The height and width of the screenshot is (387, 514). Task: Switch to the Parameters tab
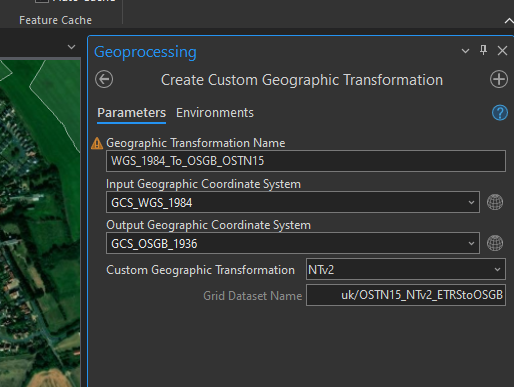point(131,113)
